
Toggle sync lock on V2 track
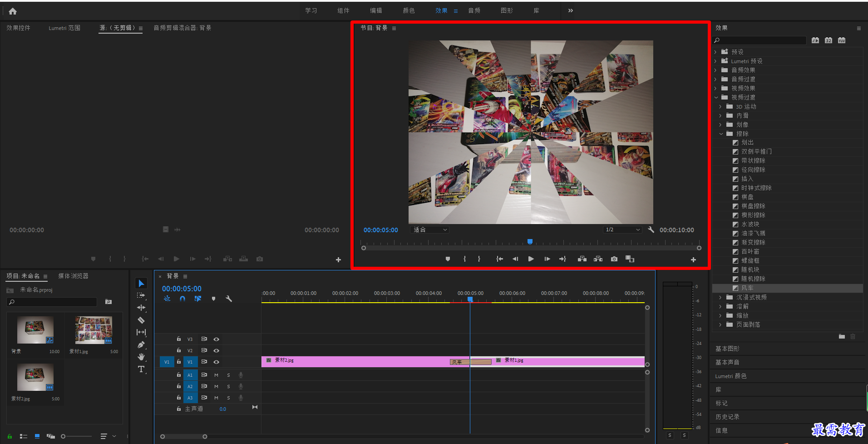click(x=204, y=350)
